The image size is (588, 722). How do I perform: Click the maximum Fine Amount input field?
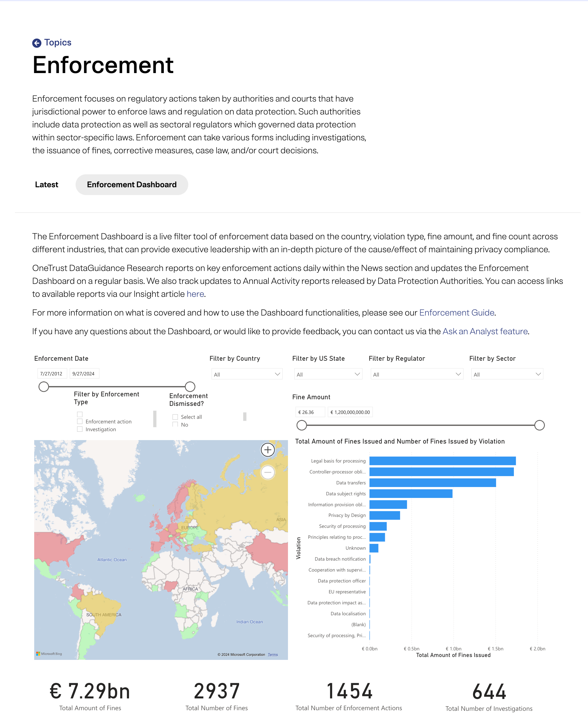350,412
